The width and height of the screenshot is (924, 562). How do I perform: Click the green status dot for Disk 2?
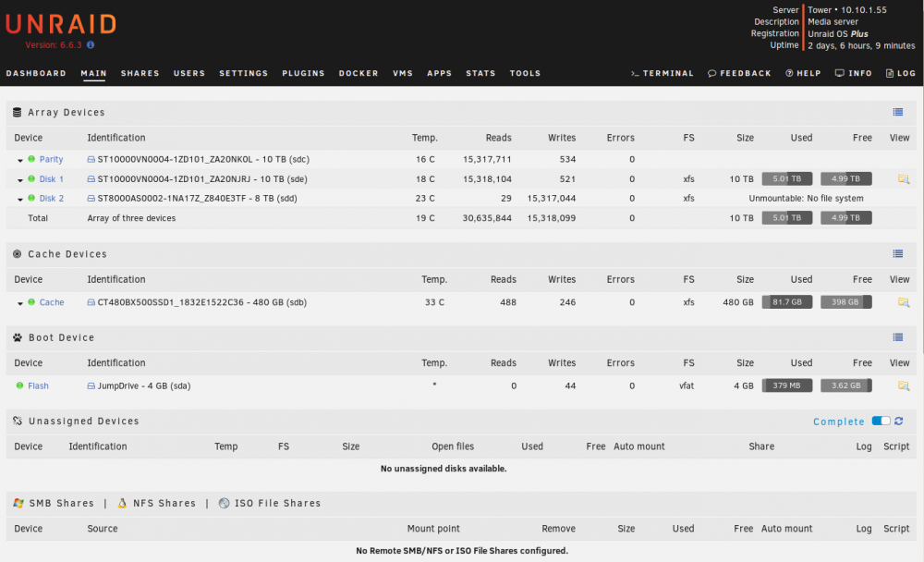[x=31, y=198]
